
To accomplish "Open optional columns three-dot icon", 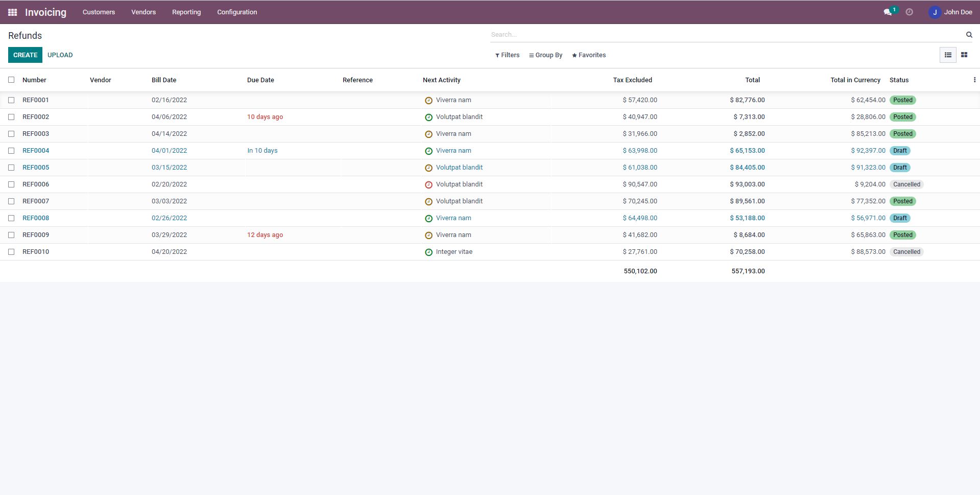I will [x=974, y=80].
